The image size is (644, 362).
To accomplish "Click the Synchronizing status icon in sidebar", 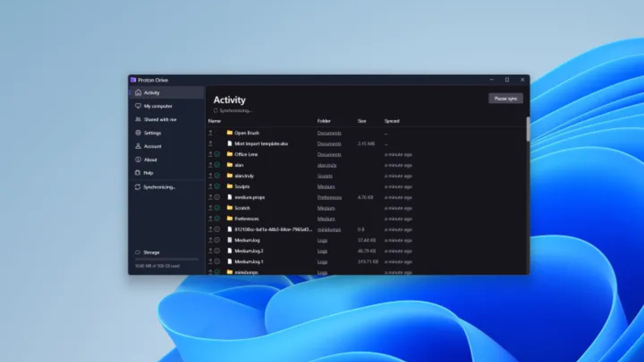I will [x=138, y=187].
